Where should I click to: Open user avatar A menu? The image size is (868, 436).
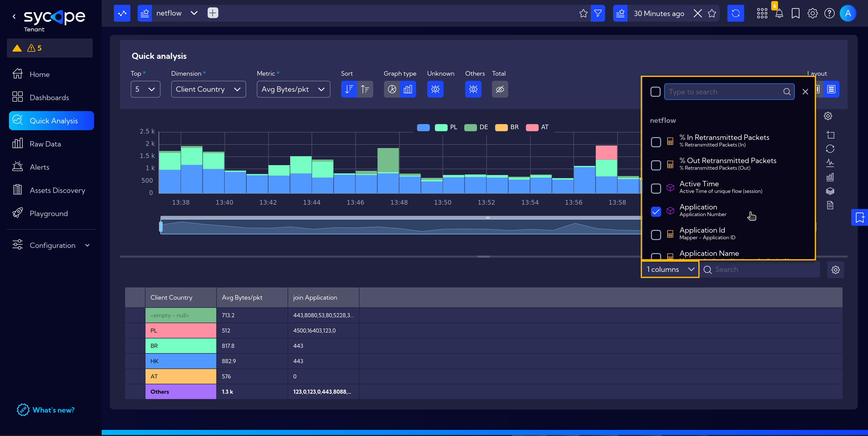pos(848,14)
